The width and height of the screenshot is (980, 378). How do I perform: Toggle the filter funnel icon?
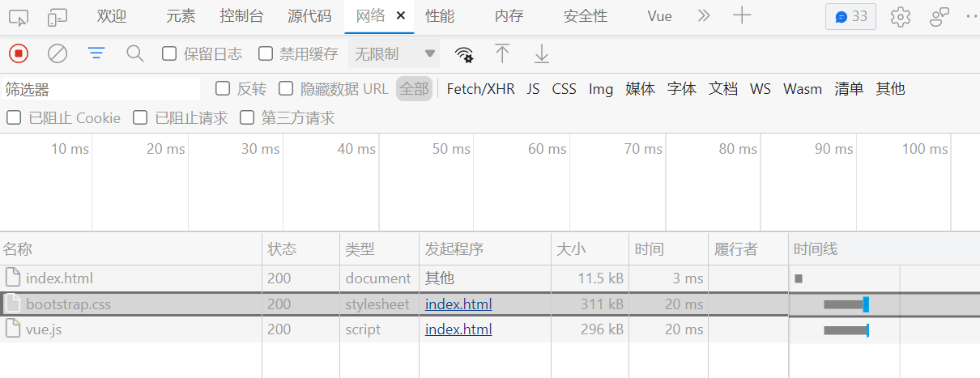coord(96,54)
